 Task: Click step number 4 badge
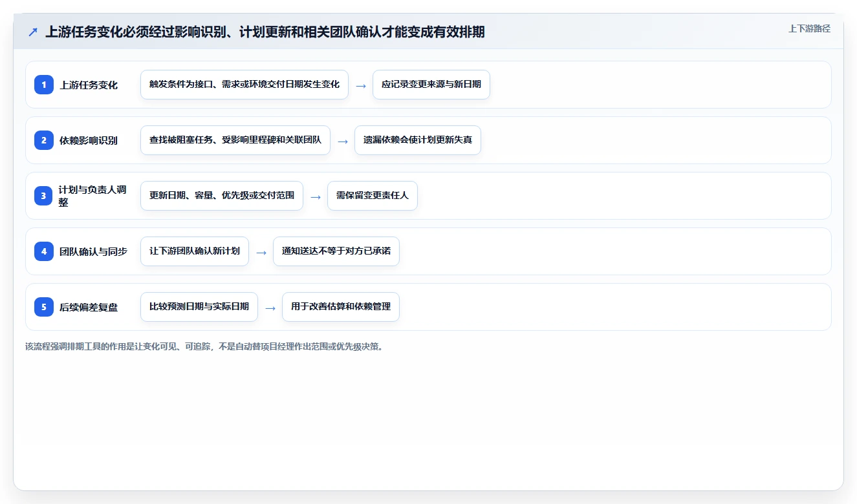tap(44, 251)
